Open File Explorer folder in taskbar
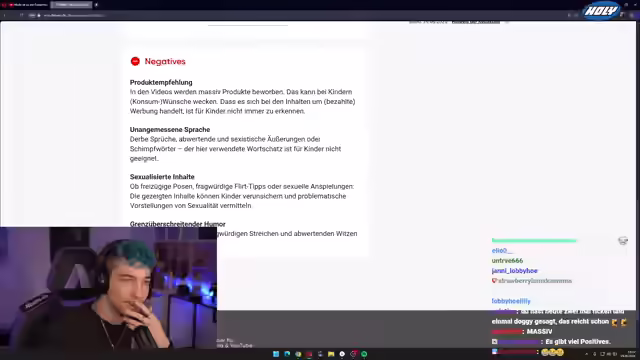 point(331,354)
